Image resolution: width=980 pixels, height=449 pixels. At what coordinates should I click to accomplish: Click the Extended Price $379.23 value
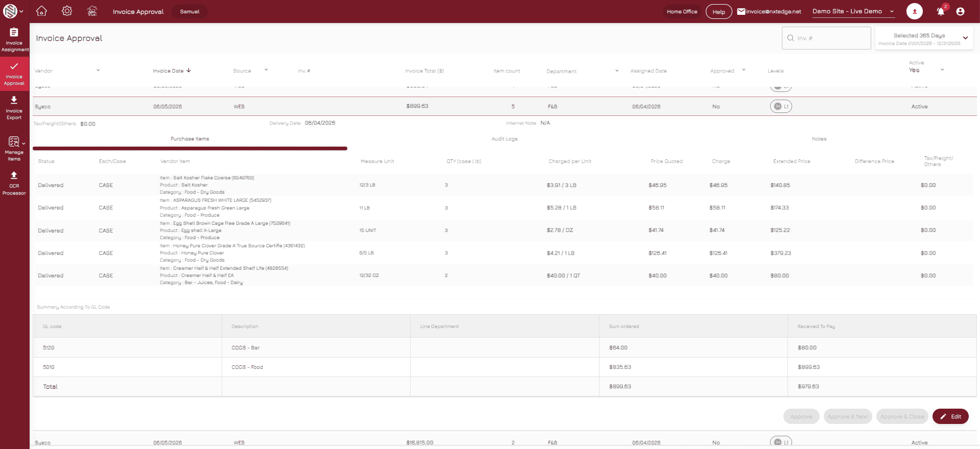780,253
